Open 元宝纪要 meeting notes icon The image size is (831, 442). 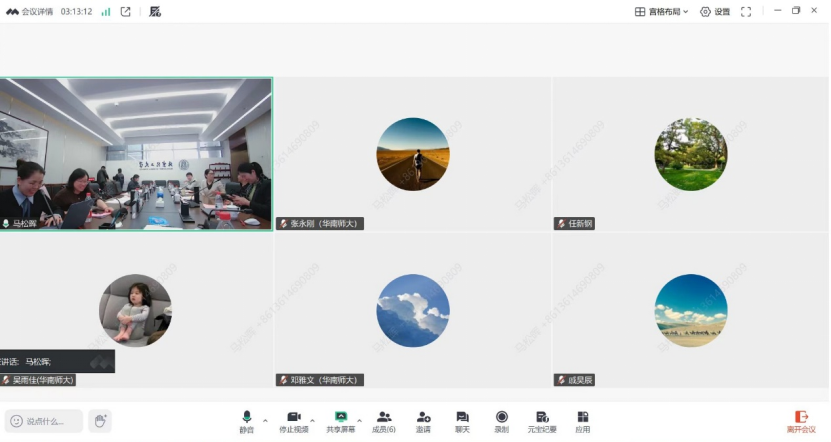pos(542,422)
